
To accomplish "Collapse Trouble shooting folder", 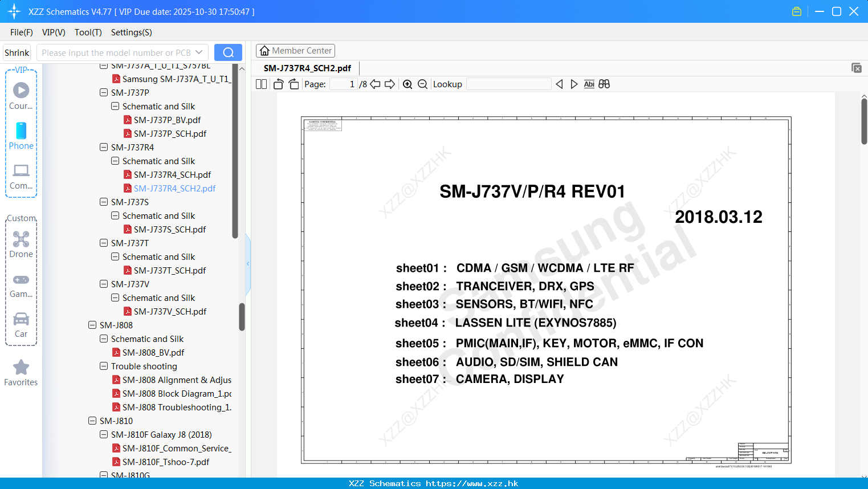I will tap(104, 366).
